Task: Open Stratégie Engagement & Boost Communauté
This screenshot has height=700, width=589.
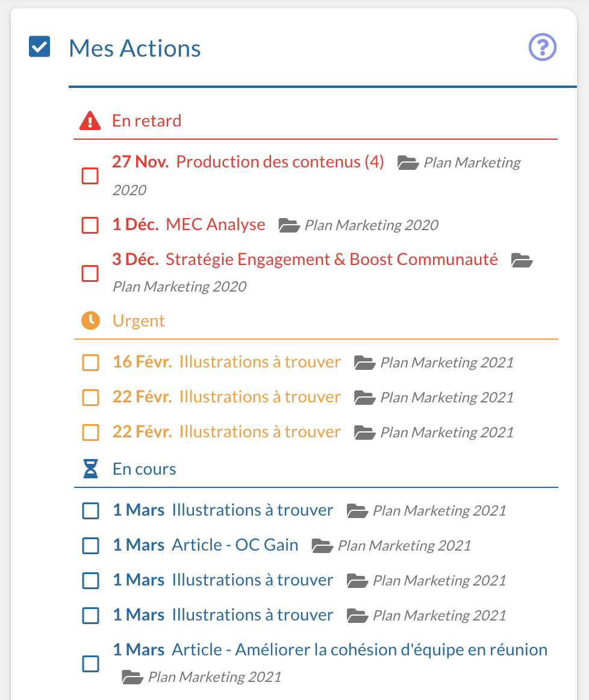Action: 331,260
